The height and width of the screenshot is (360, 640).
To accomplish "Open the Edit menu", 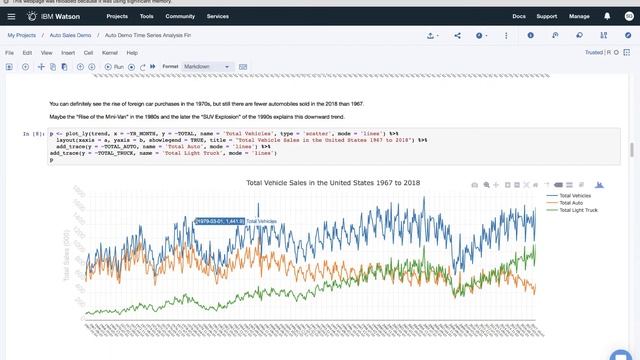I will pyautogui.click(x=27, y=53).
